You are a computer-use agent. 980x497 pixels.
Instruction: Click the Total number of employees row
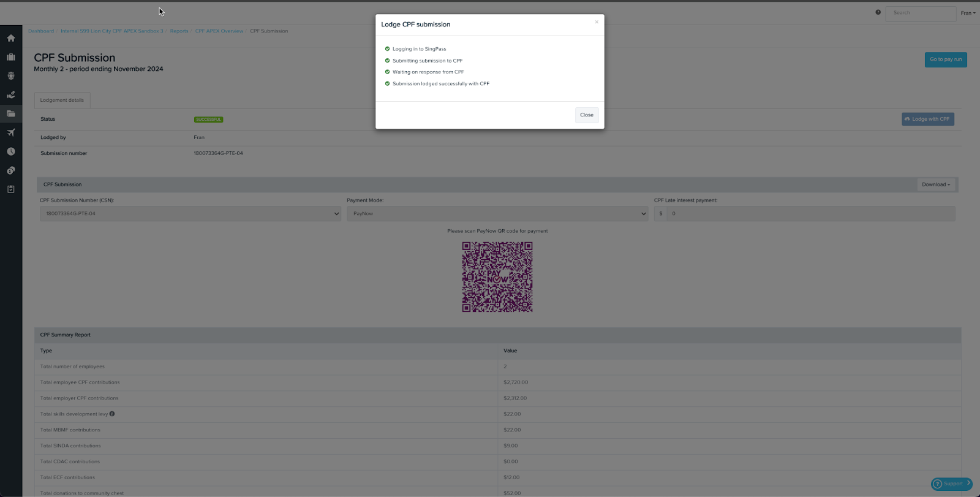coord(497,366)
